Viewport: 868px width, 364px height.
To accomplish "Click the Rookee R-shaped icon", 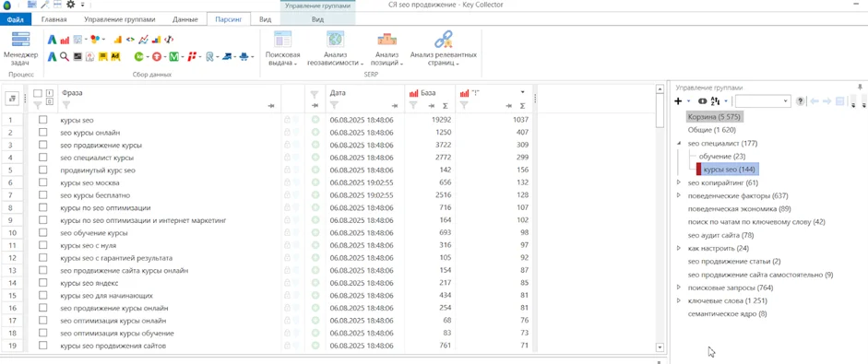I will 209,56.
